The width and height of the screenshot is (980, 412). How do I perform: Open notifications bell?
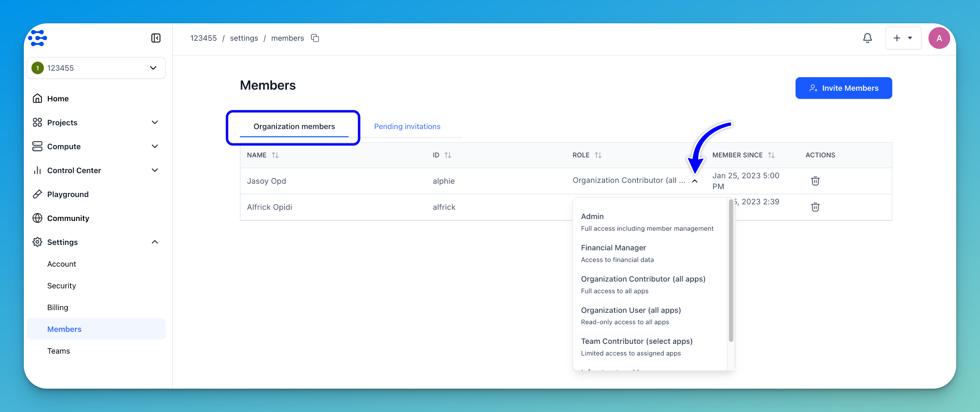pos(867,38)
